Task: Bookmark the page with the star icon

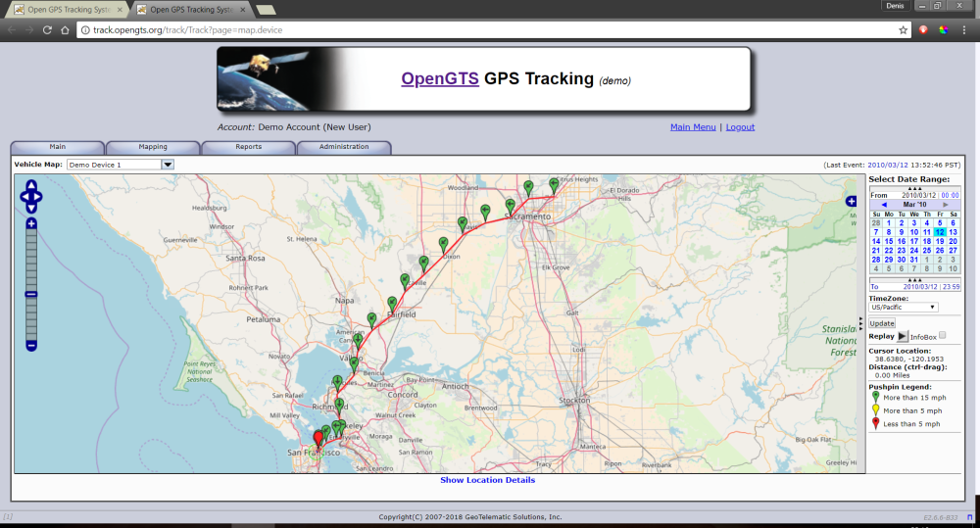Action: pyautogui.click(x=904, y=29)
